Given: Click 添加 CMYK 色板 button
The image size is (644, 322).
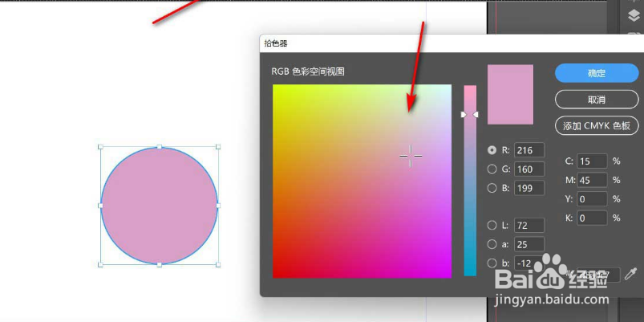Looking at the screenshot, I should [x=597, y=126].
